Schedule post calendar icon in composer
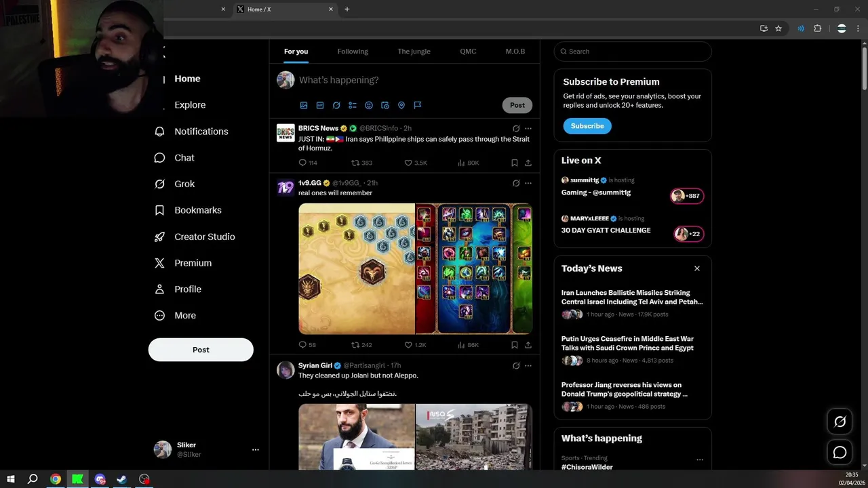The image size is (868, 488). coord(385,105)
